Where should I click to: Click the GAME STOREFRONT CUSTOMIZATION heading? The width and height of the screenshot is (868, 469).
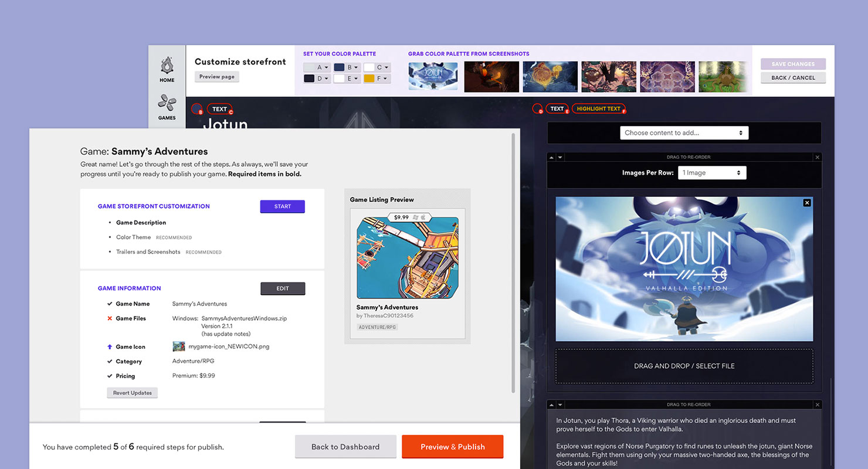154,206
